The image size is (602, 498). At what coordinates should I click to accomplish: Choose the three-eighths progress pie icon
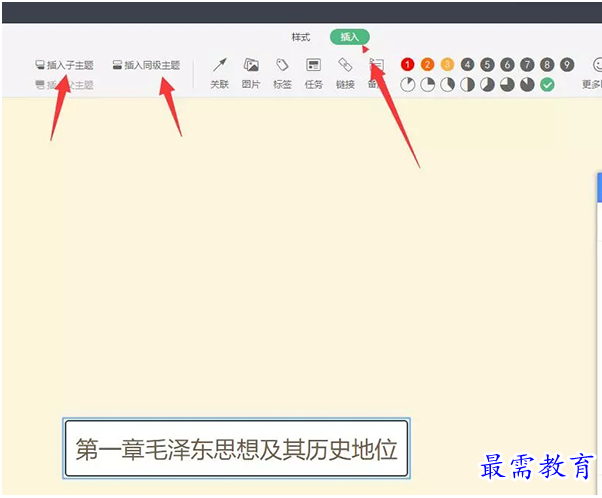click(x=447, y=85)
